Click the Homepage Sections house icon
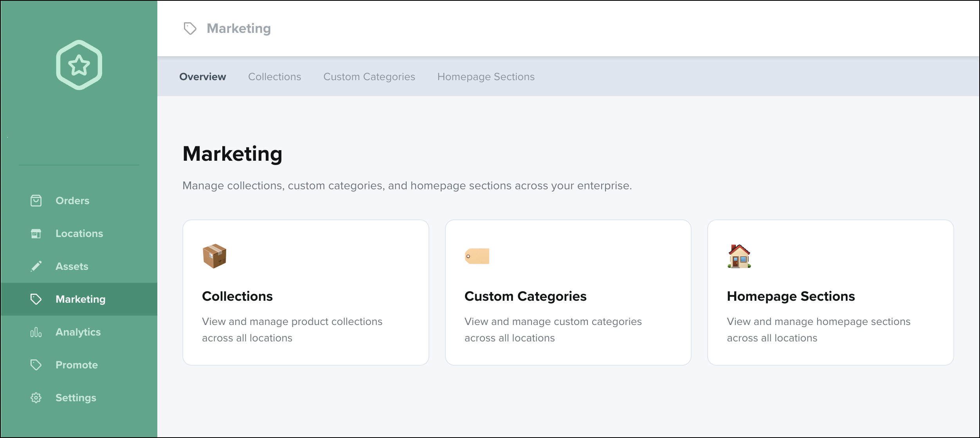This screenshot has height=438, width=980. click(x=739, y=256)
